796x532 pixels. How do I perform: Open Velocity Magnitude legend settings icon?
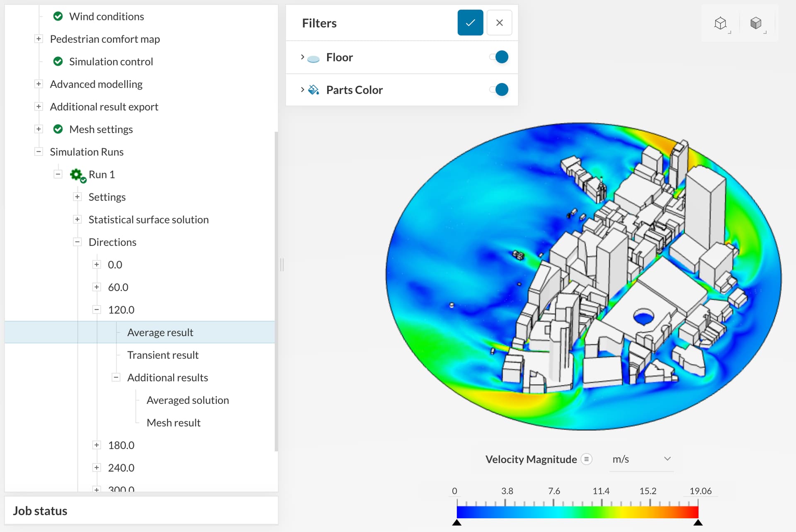pyautogui.click(x=586, y=459)
